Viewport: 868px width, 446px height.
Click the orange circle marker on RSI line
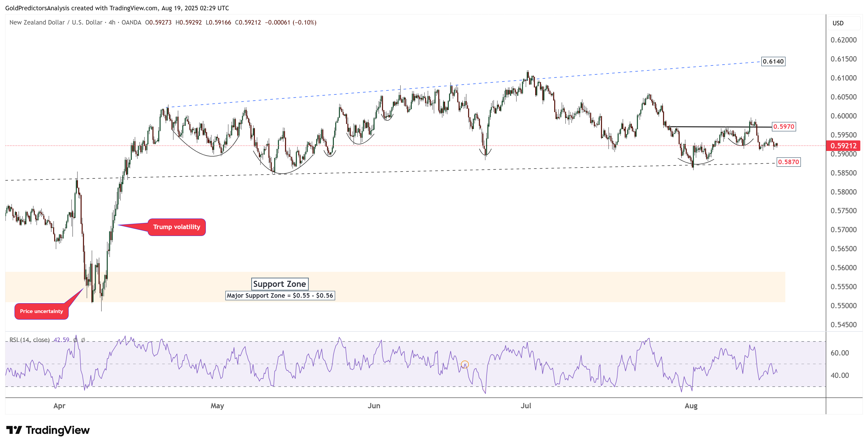pyautogui.click(x=465, y=364)
